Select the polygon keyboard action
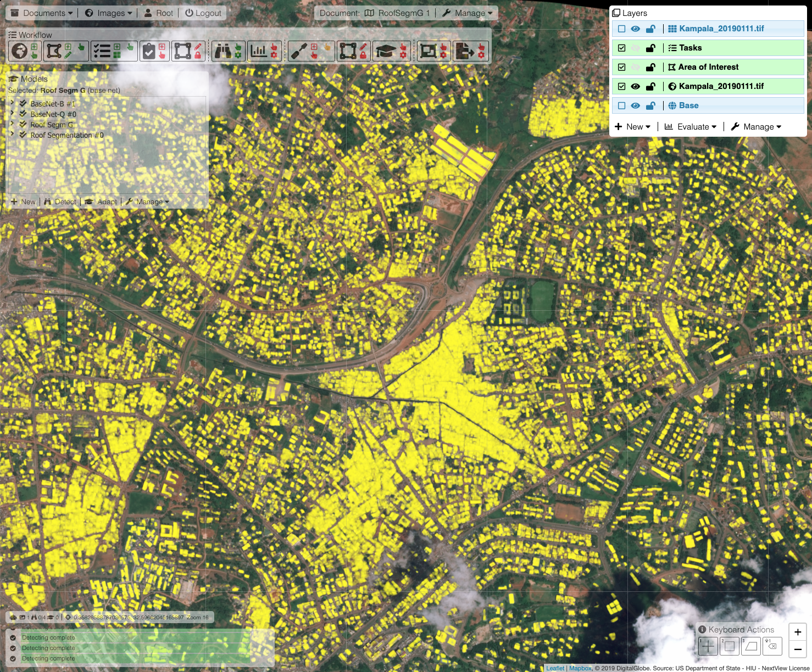 [x=751, y=646]
